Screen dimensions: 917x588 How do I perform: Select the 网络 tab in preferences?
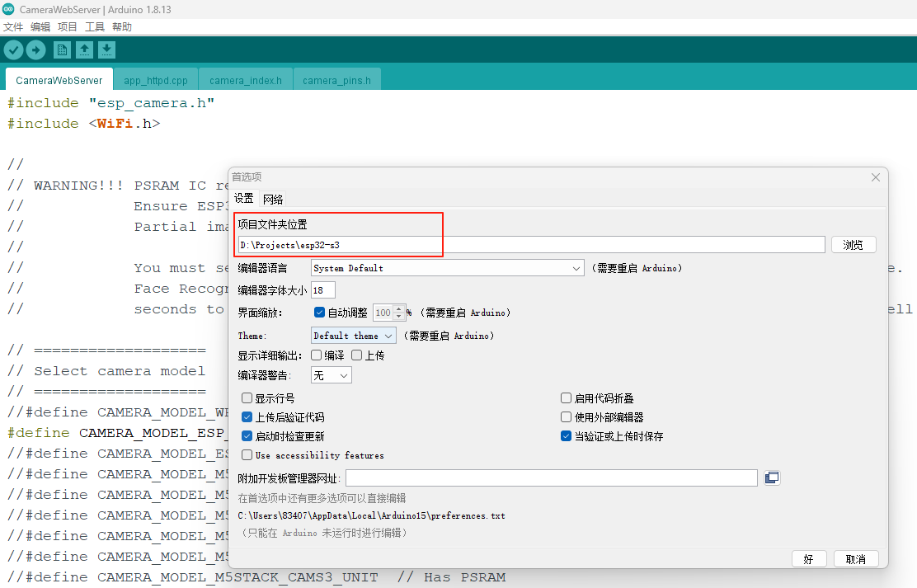pyautogui.click(x=273, y=200)
